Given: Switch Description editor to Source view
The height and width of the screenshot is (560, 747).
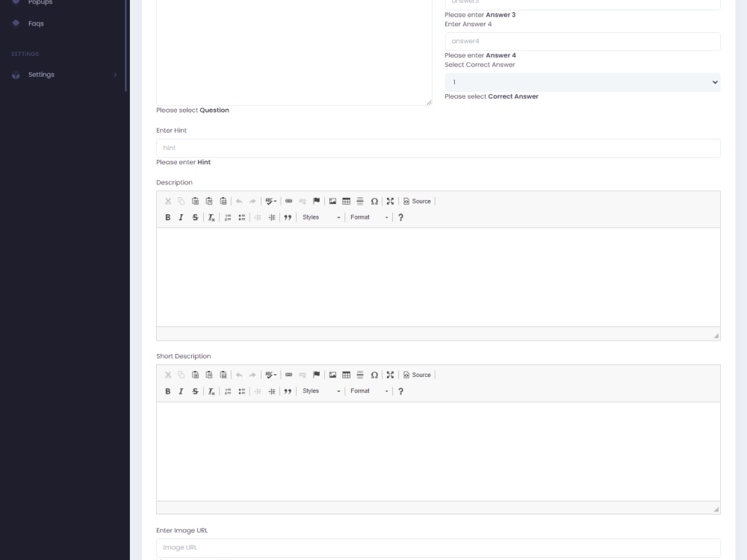Looking at the screenshot, I should point(416,201).
